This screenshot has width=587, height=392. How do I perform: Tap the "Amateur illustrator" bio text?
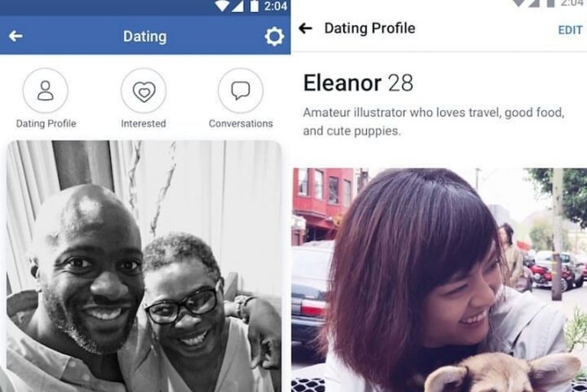click(433, 121)
